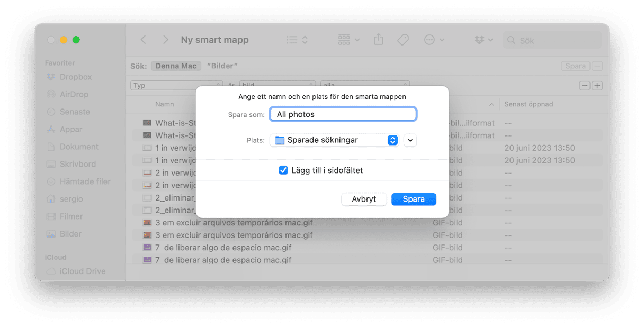
Task: Open the group-by grid options
Action: click(x=349, y=40)
